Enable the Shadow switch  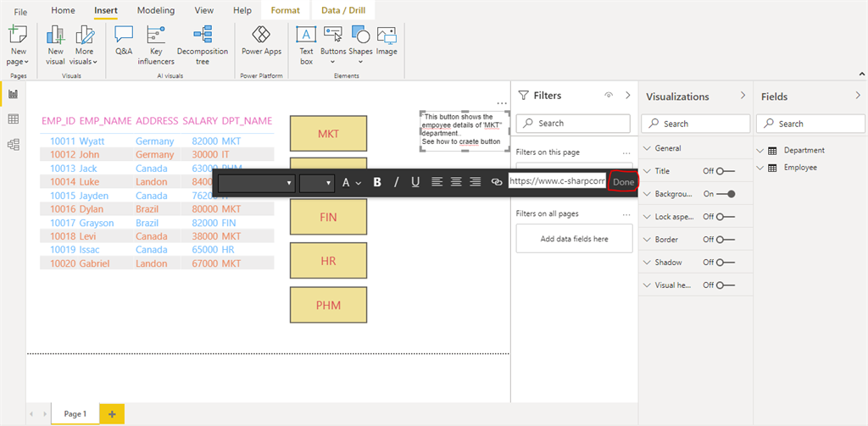[726, 263]
